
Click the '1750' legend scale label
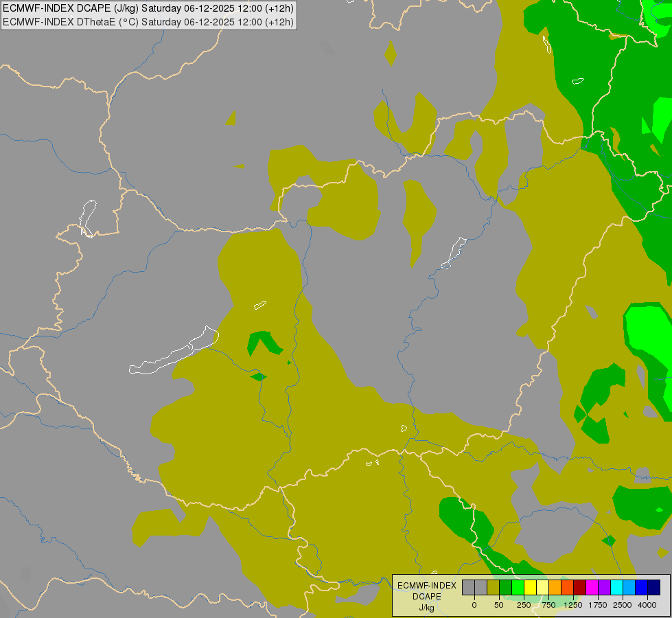tap(598, 605)
